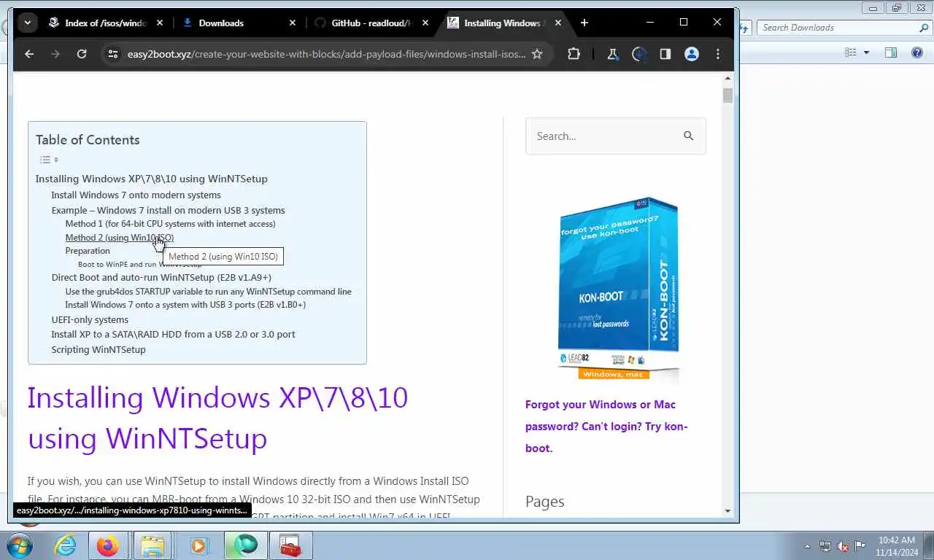Close the Installing Windows tab
This screenshot has width=934, height=560.
[x=558, y=23]
